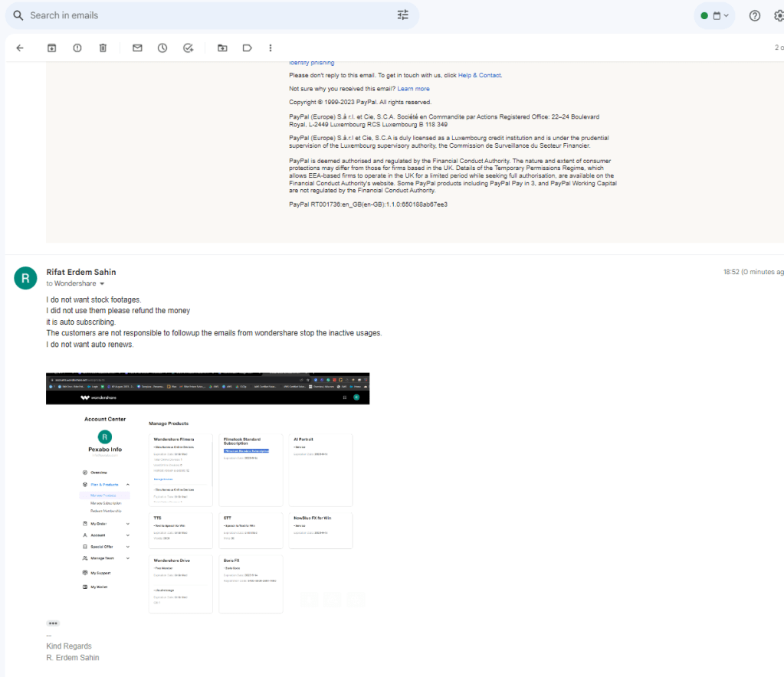Click sender name Rifat Erdem Sahin
Screen dimensions: 784x677
pyautogui.click(x=81, y=273)
